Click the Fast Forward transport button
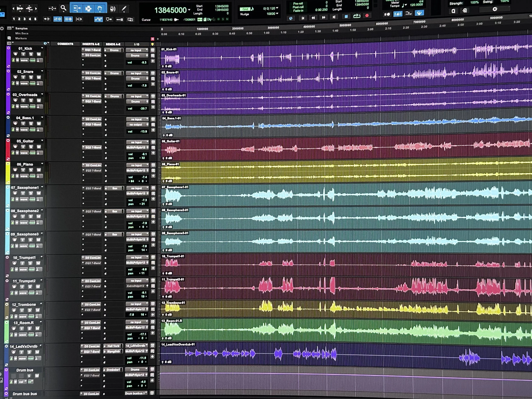The image size is (532, 399). (x=323, y=17)
